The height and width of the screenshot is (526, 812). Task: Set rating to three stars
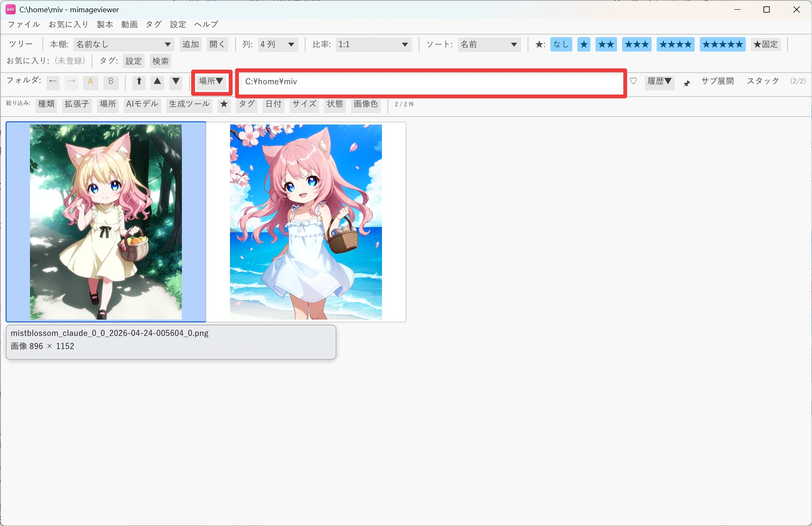pyautogui.click(x=637, y=44)
